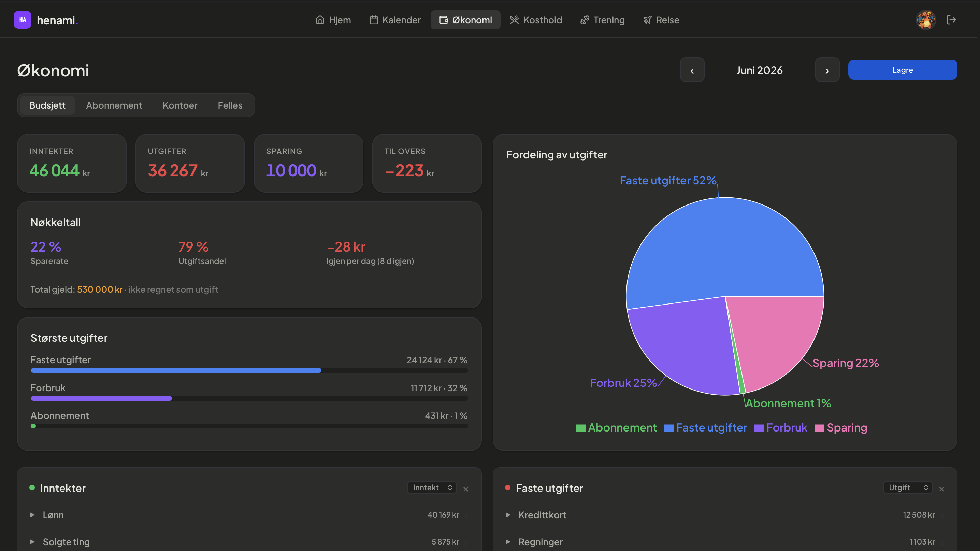Open the Kalender section

coord(395,20)
